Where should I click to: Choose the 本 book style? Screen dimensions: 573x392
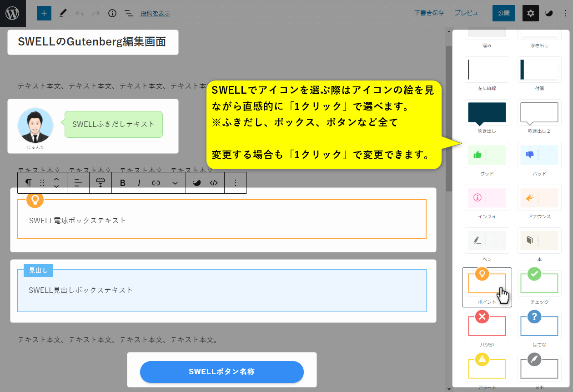539,245
